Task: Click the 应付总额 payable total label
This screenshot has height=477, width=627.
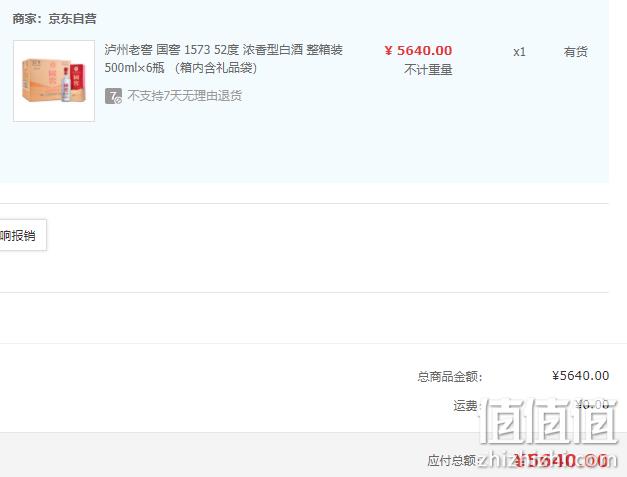Action: pyautogui.click(x=452, y=461)
